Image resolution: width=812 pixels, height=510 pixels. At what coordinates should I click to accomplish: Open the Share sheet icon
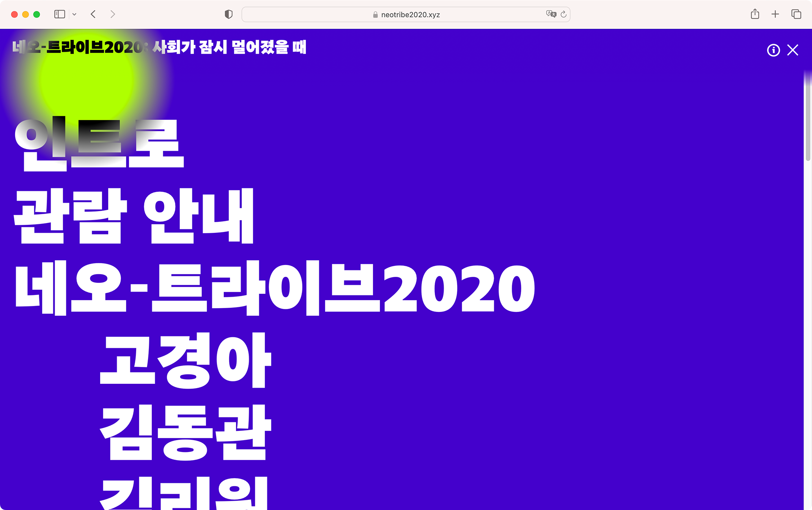pyautogui.click(x=755, y=14)
